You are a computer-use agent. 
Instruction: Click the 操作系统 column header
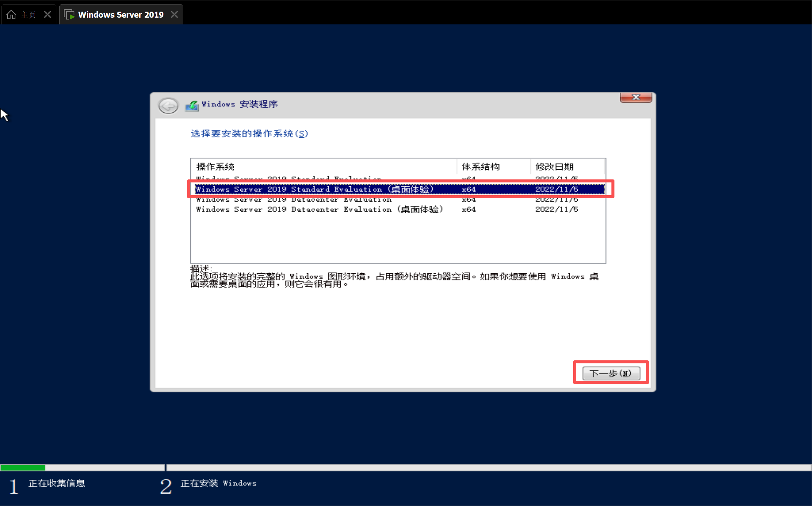click(324, 167)
